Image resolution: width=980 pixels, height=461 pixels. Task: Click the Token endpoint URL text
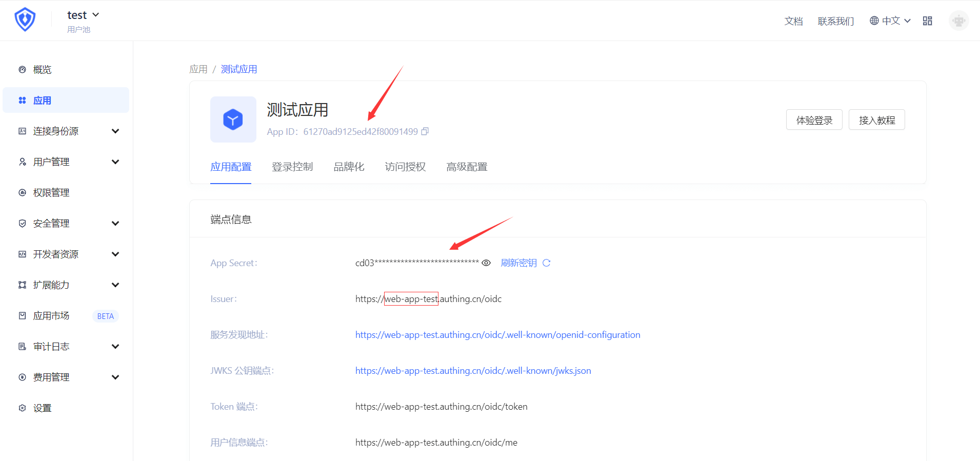point(441,407)
